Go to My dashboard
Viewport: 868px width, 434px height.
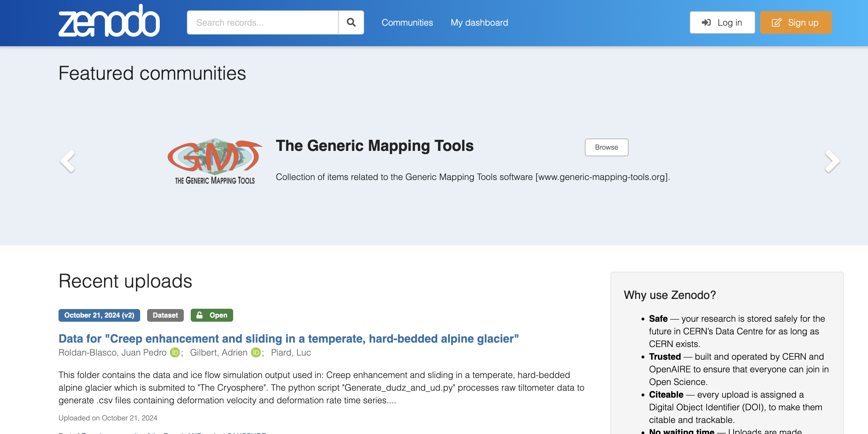(x=479, y=22)
